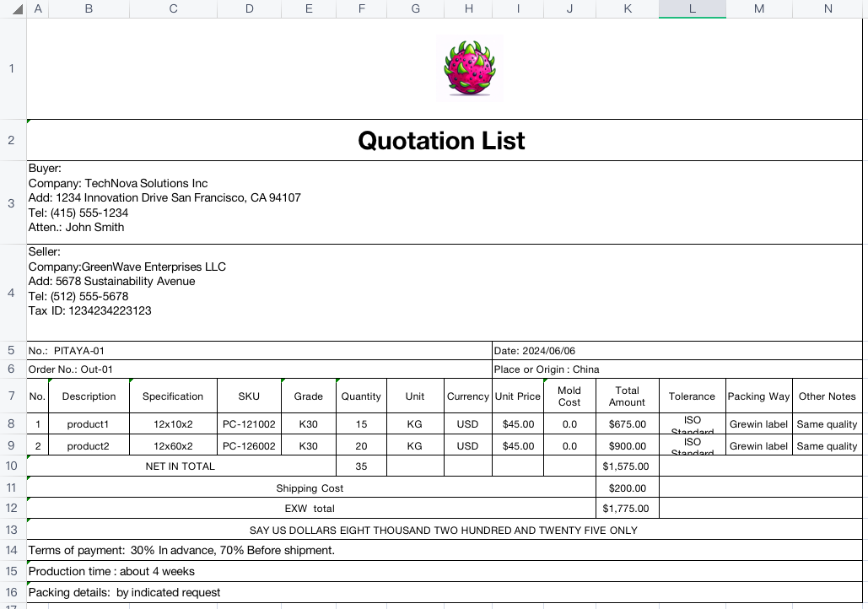The image size is (868, 609).
Task: Select the '$1,775.00' EXW total cell
Action: (x=628, y=509)
